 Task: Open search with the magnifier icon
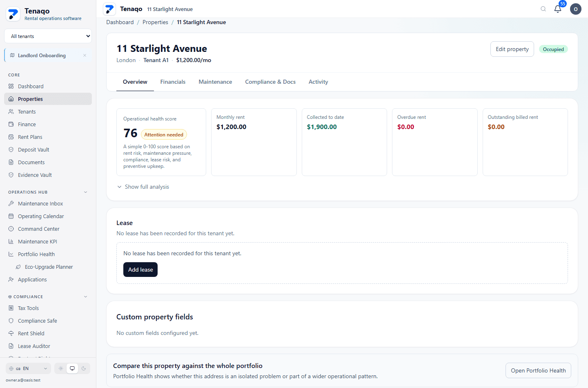pyautogui.click(x=543, y=9)
